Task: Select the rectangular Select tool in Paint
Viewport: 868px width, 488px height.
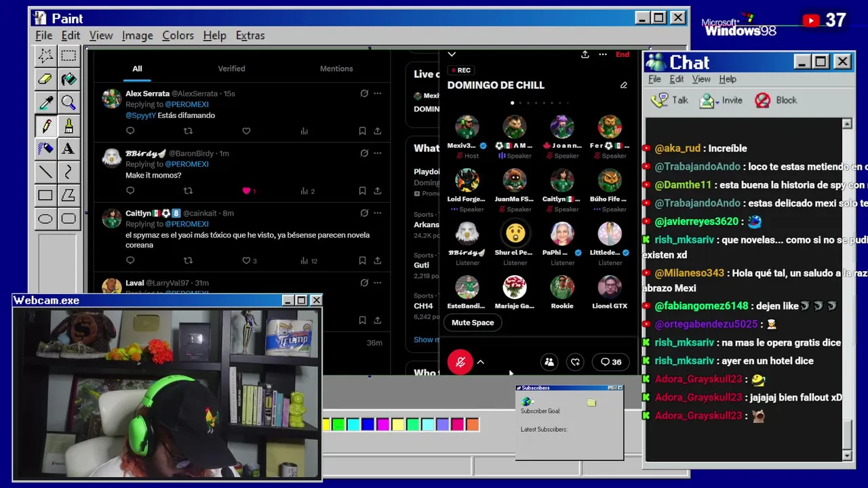Action: [68, 56]
